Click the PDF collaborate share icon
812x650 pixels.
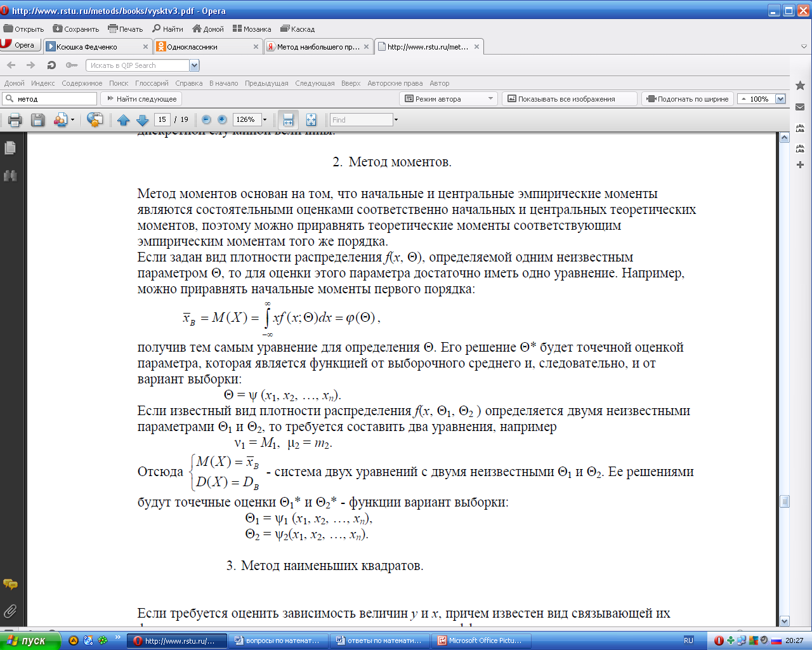coord(61,120)
